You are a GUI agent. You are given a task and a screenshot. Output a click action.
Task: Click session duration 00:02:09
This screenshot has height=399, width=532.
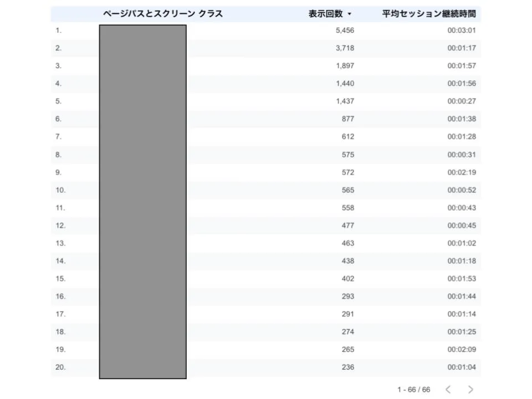[462, 349]
